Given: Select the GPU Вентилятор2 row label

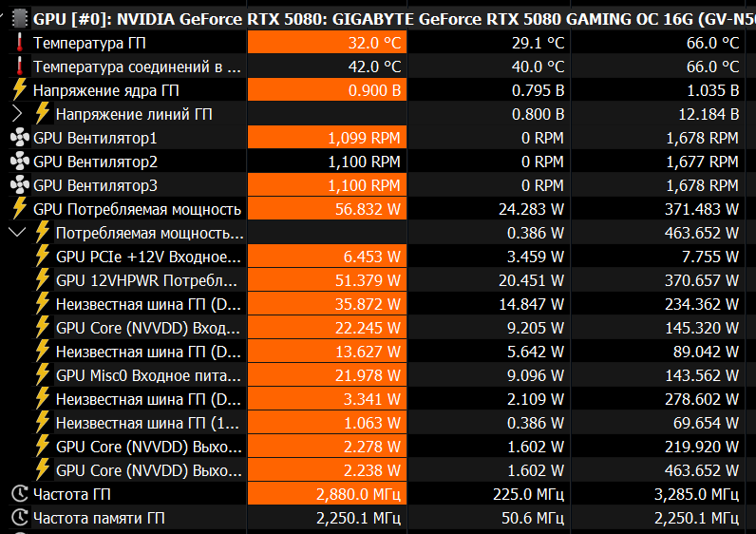Looking at the screenshot, I should pyautogui.click(x=95, y=162).
